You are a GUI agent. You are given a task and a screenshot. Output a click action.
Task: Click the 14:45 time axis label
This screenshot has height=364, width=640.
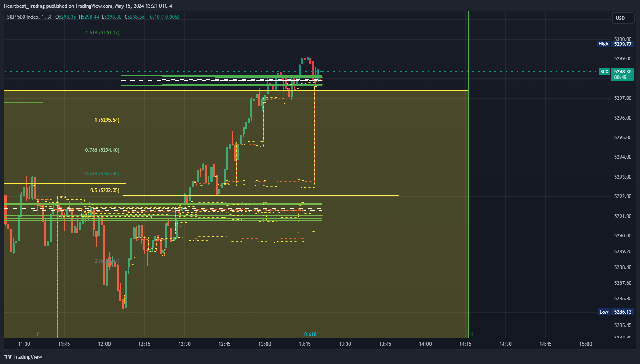point(545,344)
